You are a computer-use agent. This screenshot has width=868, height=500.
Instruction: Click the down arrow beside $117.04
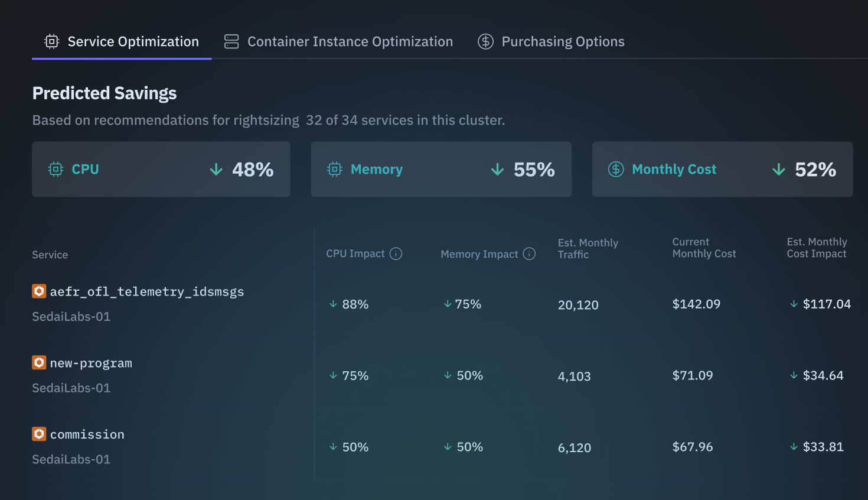point(794,304)
